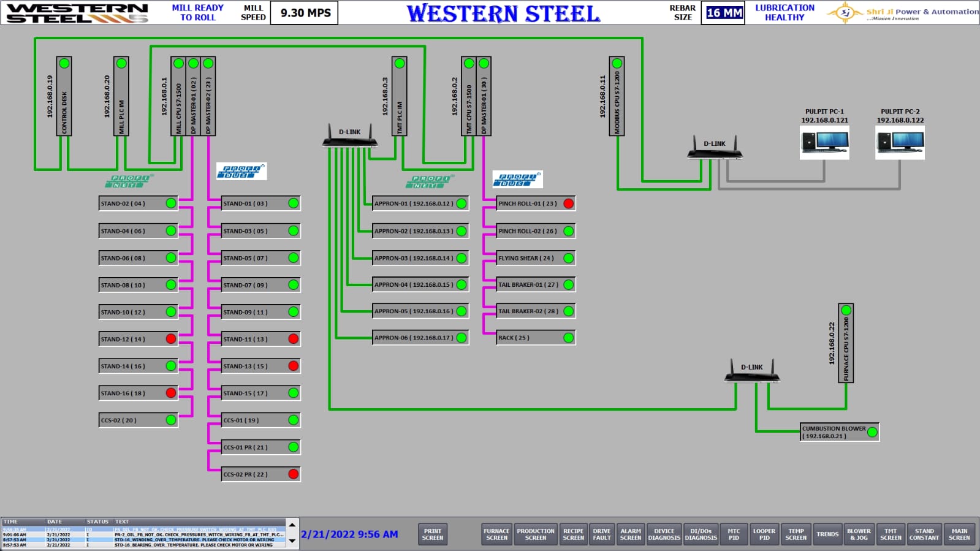Click the Profibus logo above STAND-01
This screenshot has height=551, width=980.
tap(241, 172)
